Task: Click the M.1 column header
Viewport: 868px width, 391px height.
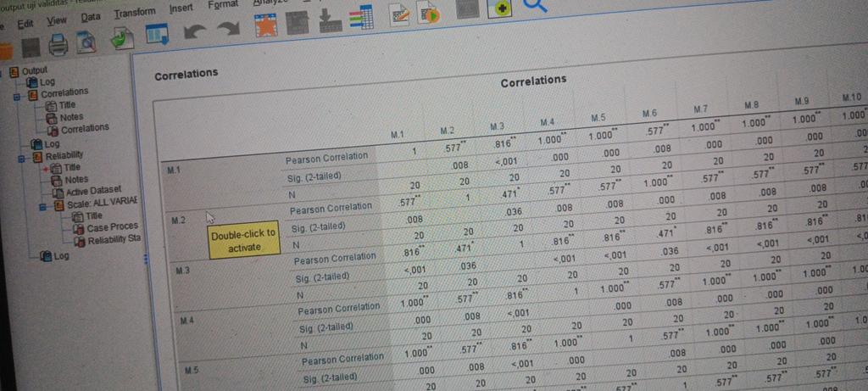Action: [398, 135]
